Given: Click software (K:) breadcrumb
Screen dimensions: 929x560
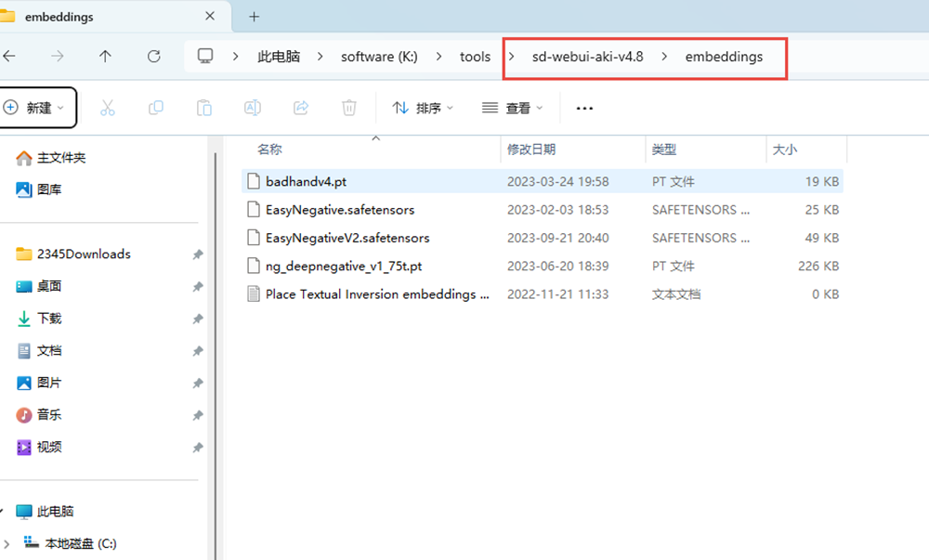Looking at the screenshot, I should point(379,57).
